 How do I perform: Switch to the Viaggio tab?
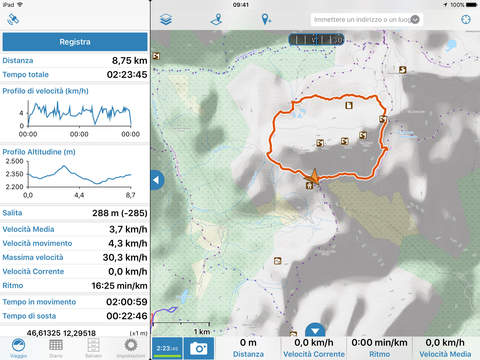point(19,348)
